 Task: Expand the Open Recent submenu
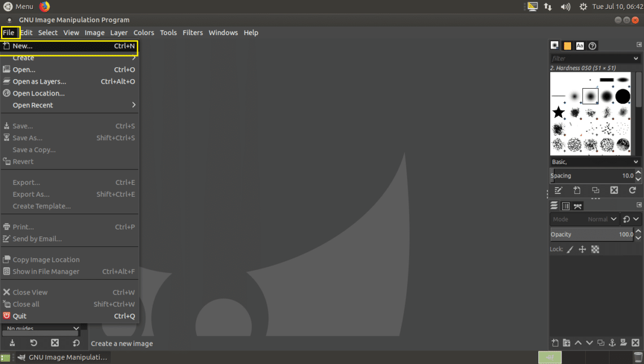tap(69, 105)
